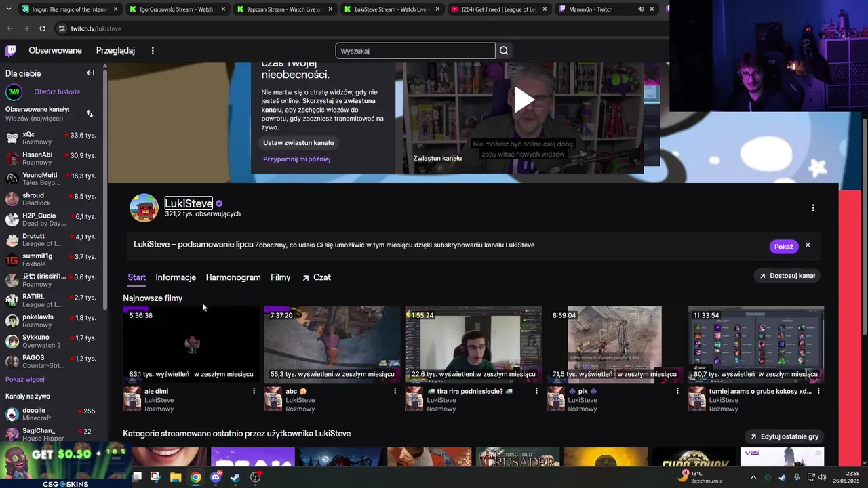The image size is (868, 488).
Task: Click the 'turniej arams o grube kokosy' title
Action: click(x=760, y=391)
